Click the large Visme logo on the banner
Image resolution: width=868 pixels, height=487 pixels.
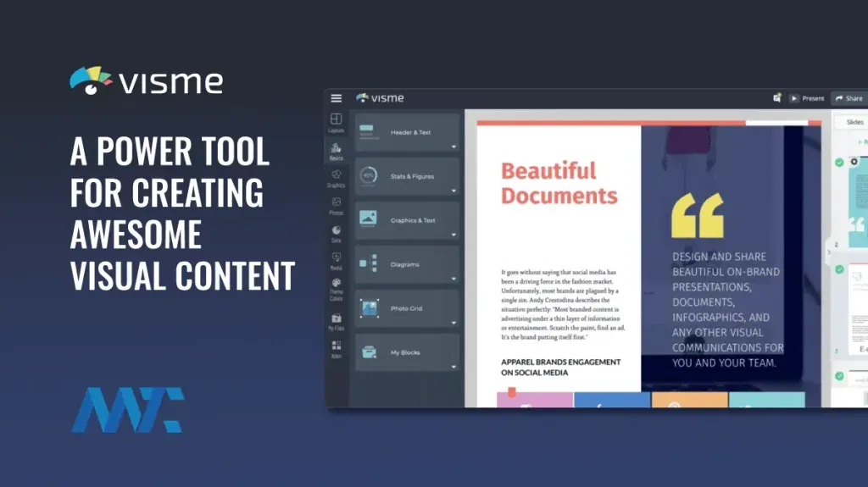(146, 81)
